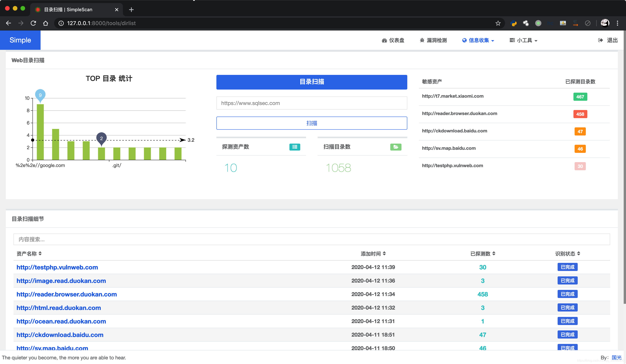The image size is (626, 364).
Task: Open the Python extension icon
Action: pyautogui.click(x=514, y=23)
